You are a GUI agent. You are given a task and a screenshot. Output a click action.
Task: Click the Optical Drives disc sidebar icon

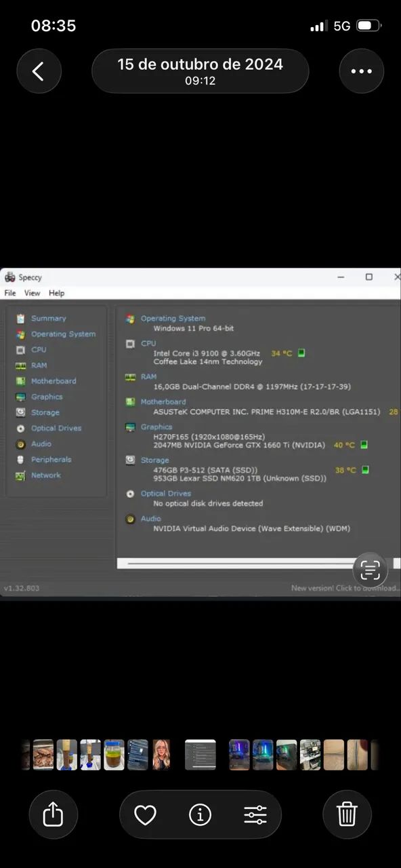[20, 428]
